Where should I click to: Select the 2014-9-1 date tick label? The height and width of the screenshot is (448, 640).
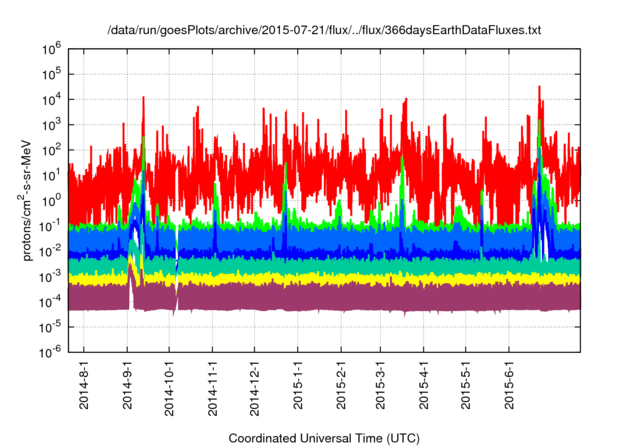pos(128,386)
